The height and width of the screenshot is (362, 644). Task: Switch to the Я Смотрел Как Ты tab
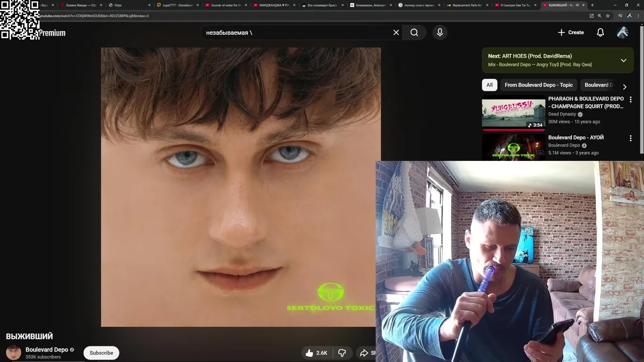click(x=514, y=5)
